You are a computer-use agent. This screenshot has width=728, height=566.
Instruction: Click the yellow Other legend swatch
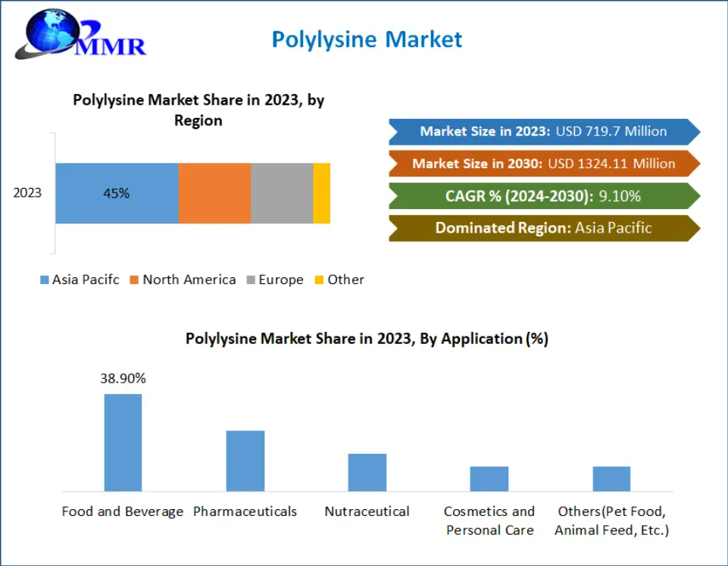pyautogui.click(x=319, y=280)
